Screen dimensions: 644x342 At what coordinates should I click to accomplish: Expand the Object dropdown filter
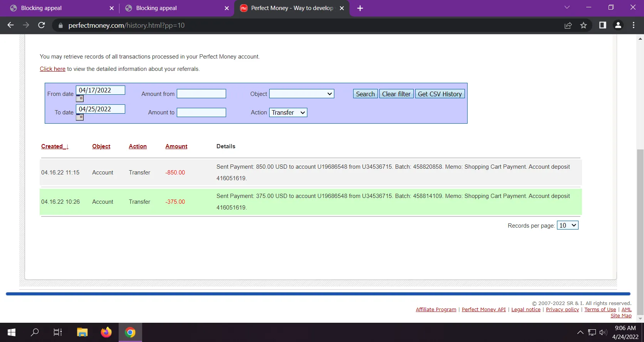(x=301, y=94)
